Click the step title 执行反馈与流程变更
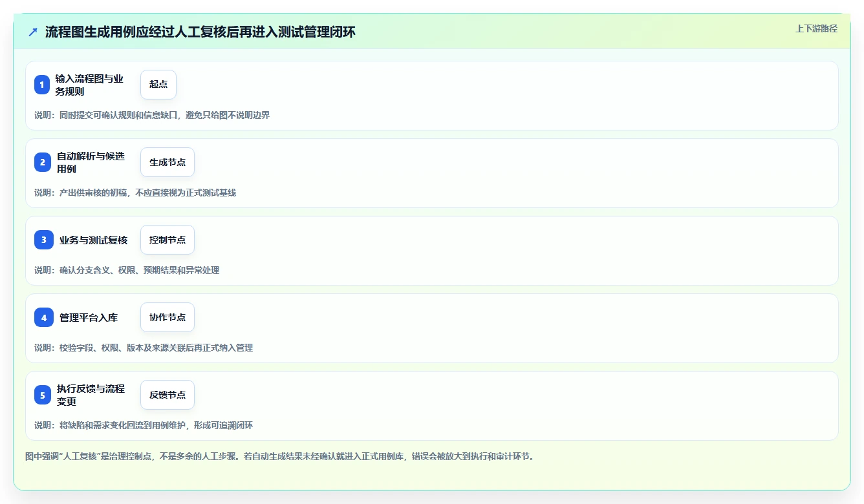 coord(91,395)
